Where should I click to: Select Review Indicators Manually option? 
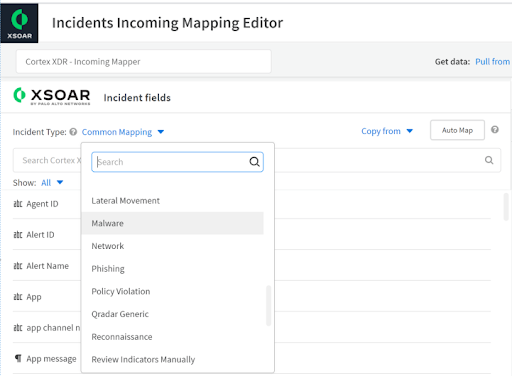click(172, 359)
